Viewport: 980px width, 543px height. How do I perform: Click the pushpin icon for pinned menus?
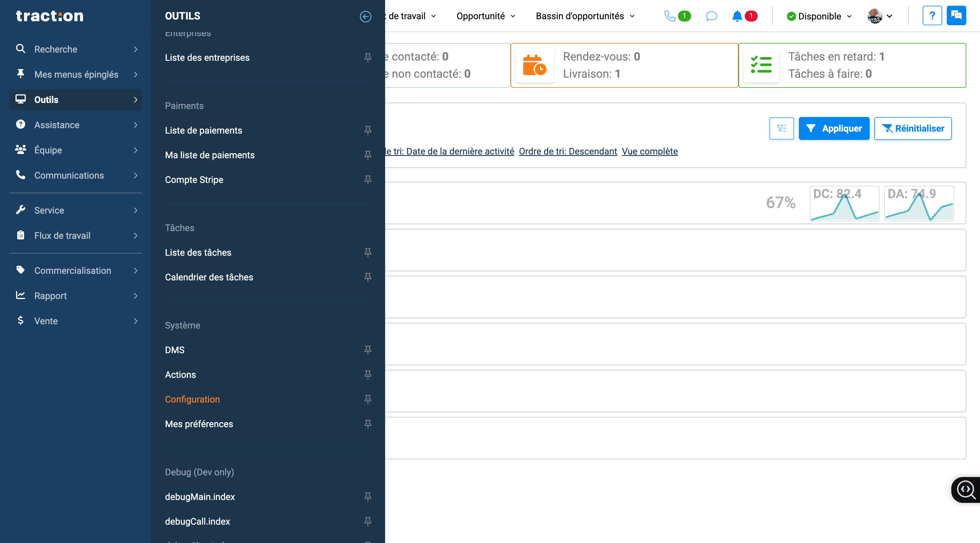click(21, 74)
